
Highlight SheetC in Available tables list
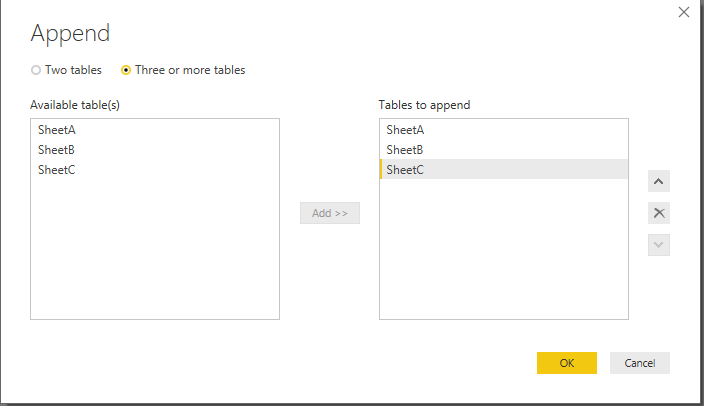[56, 170]
